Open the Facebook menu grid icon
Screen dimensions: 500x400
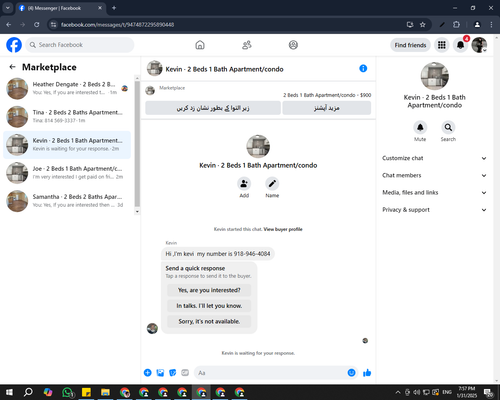point(442,45)
